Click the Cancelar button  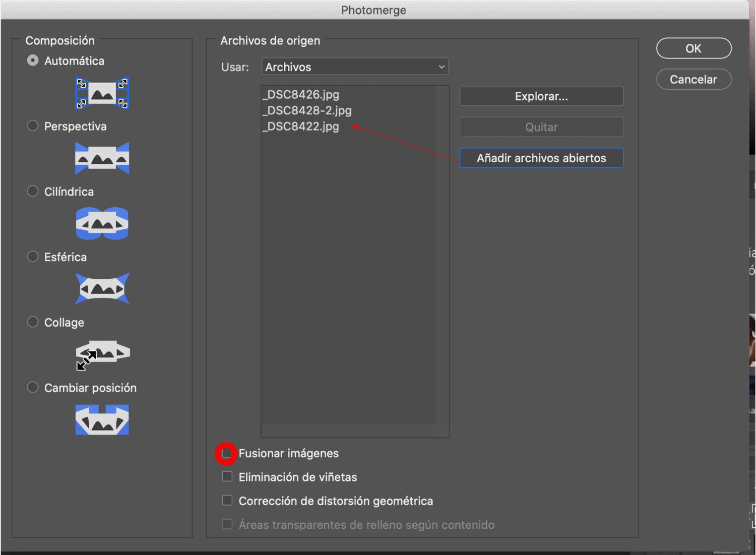point(694,79)
